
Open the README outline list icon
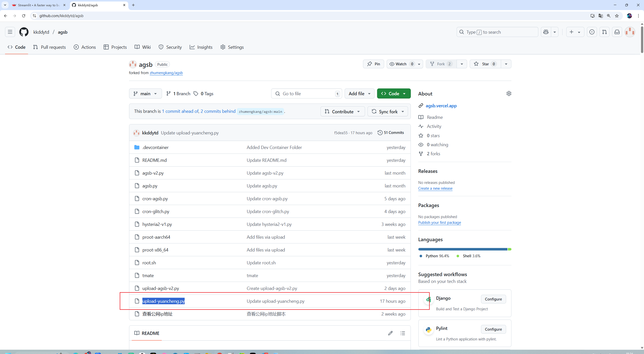coord(403,333)
